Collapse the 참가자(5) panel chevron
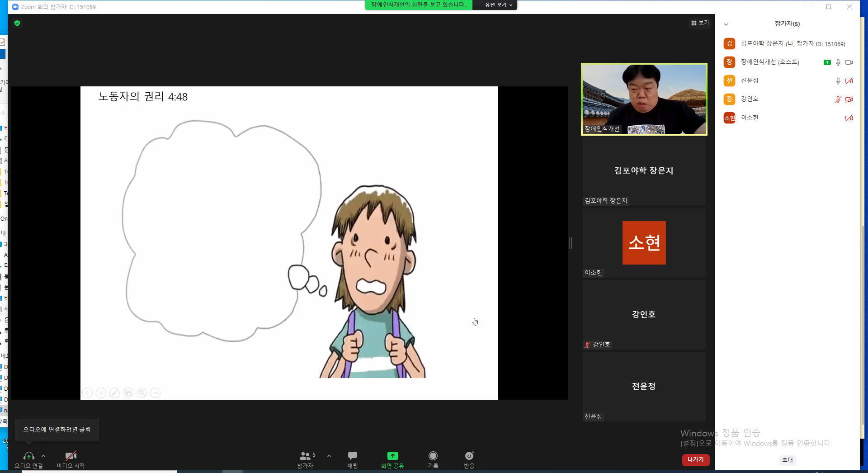Viewport: 868px width, 473px height. click(x=726, y=24)
